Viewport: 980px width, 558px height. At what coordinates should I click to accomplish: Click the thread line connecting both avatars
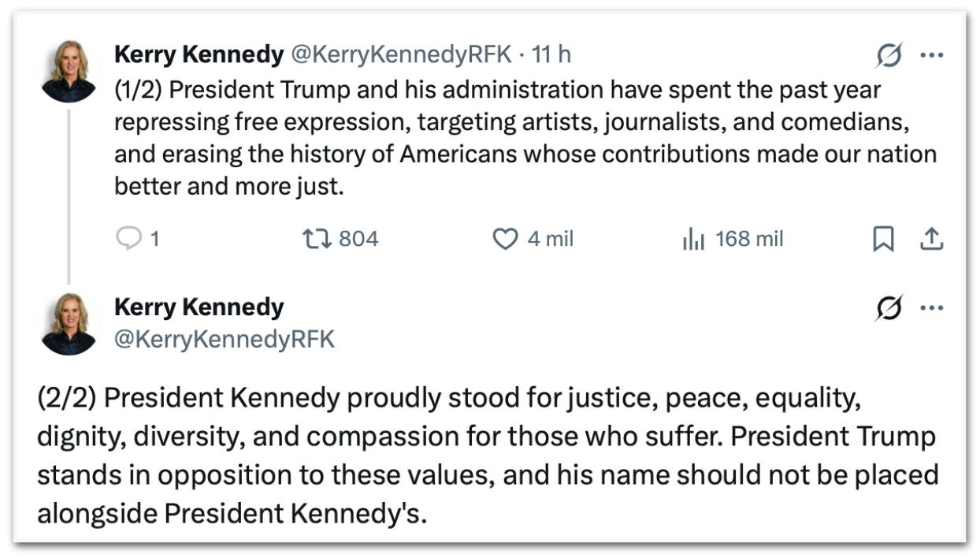tap(69, 197)
